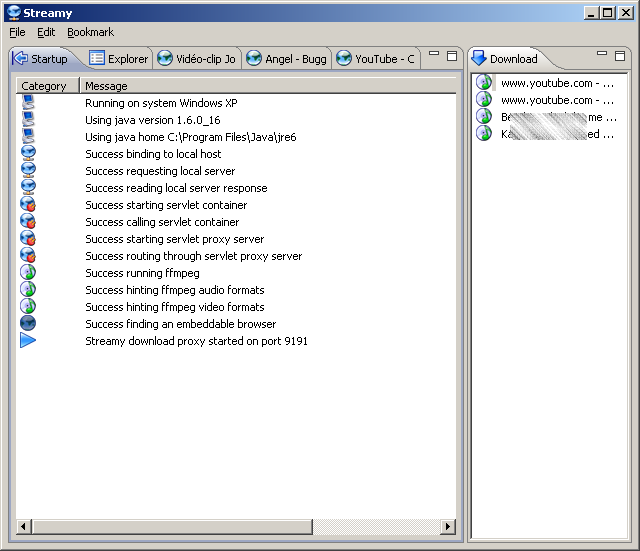
Task: Select download entry ending with 'me ...'
Action: (559, 118)
